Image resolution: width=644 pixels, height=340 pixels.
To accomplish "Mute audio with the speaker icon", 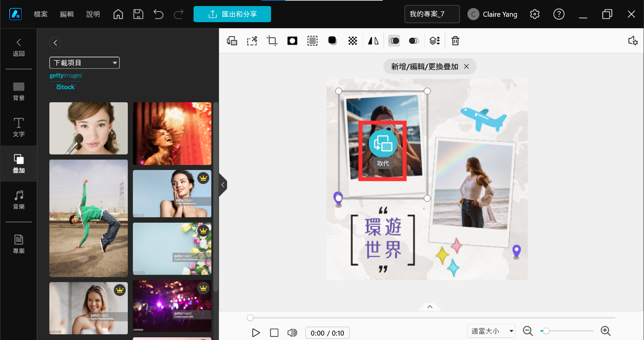I will [x=292, y=333].
